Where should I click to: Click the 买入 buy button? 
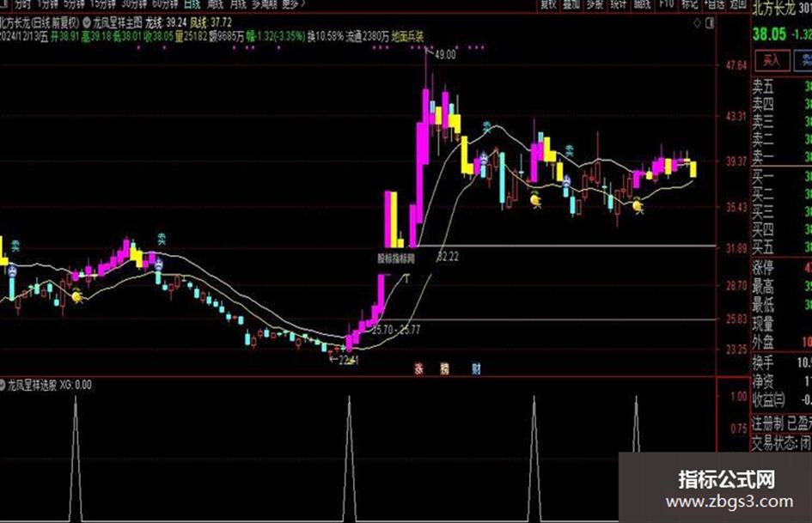tap(772, 61)
